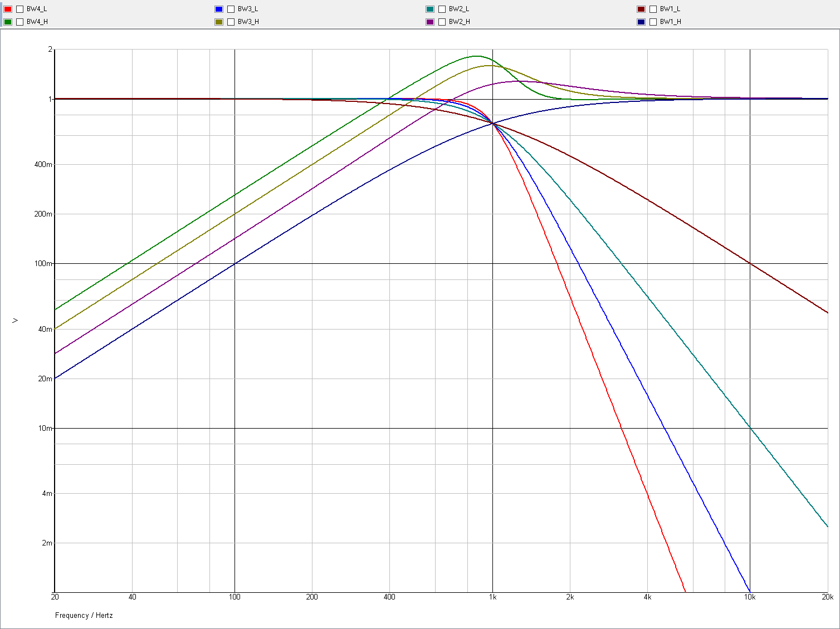840x629 pixels.
Task: Click the vertical axis V unit label
Action: point(15,321)
